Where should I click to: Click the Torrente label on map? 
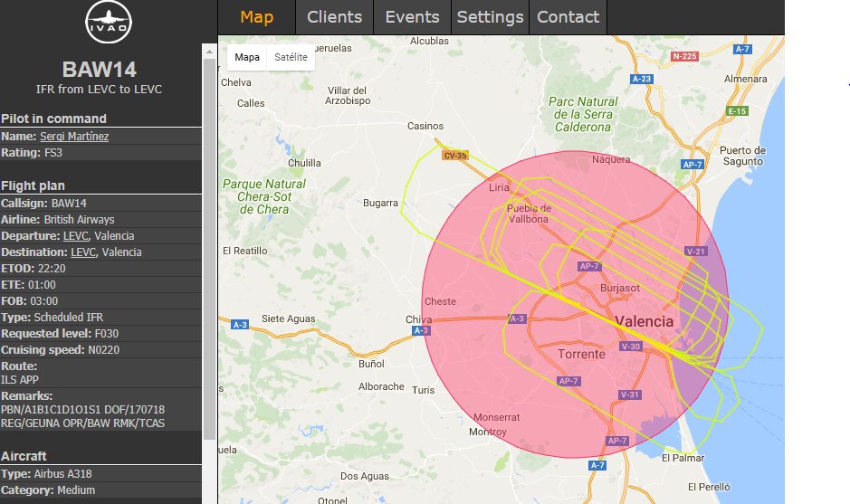coord(582,355)
